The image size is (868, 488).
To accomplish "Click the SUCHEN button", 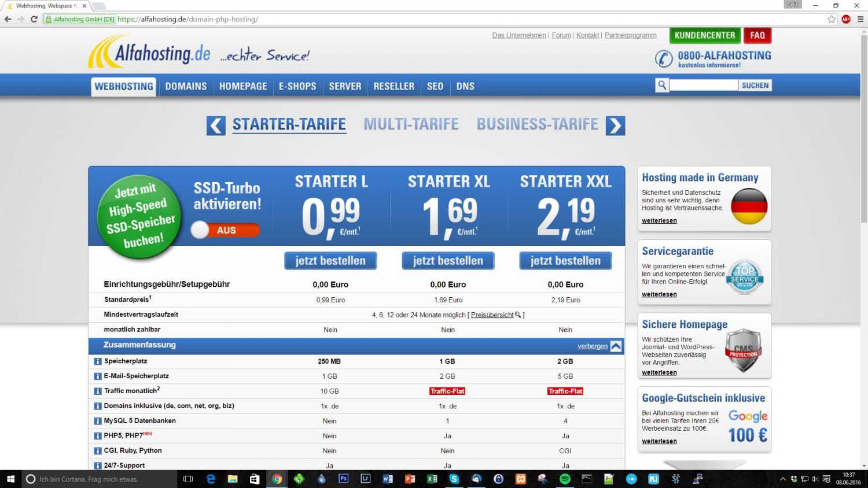I will pos(755,85).
